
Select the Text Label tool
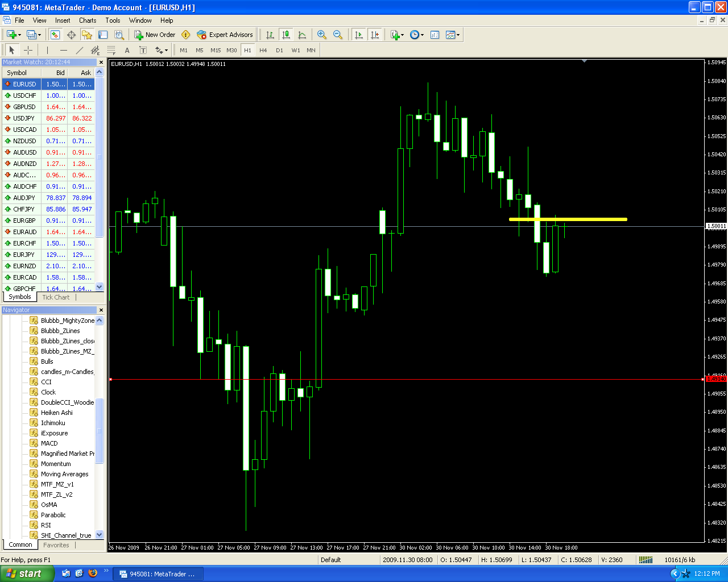point(143,50)
